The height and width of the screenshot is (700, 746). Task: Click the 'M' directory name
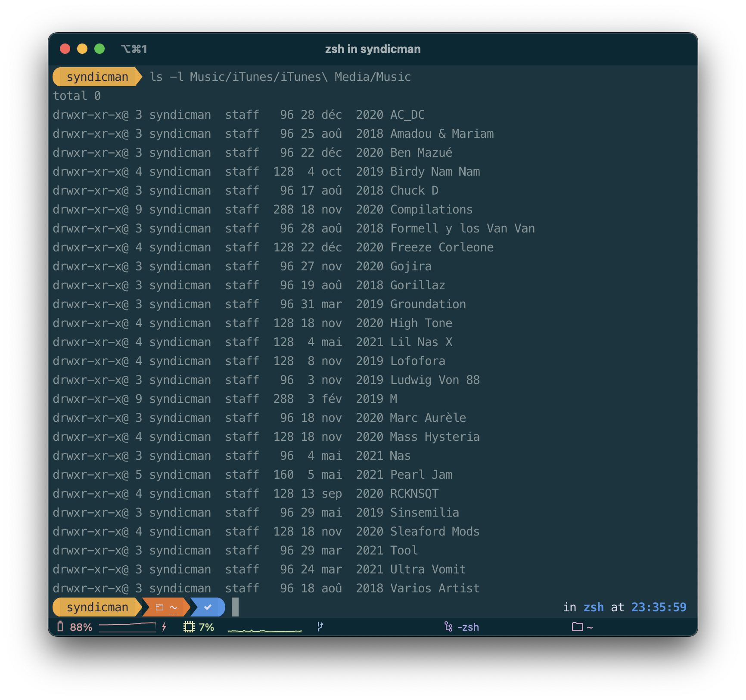pos(394,399)
